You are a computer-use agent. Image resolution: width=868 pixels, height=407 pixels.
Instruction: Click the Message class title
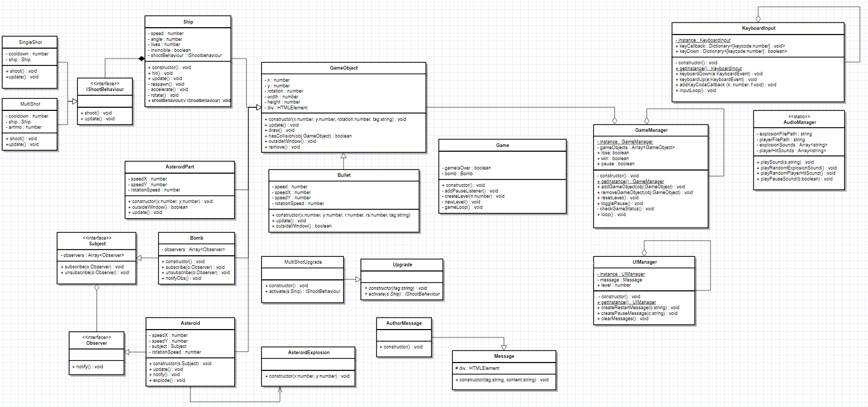point(504,356)
